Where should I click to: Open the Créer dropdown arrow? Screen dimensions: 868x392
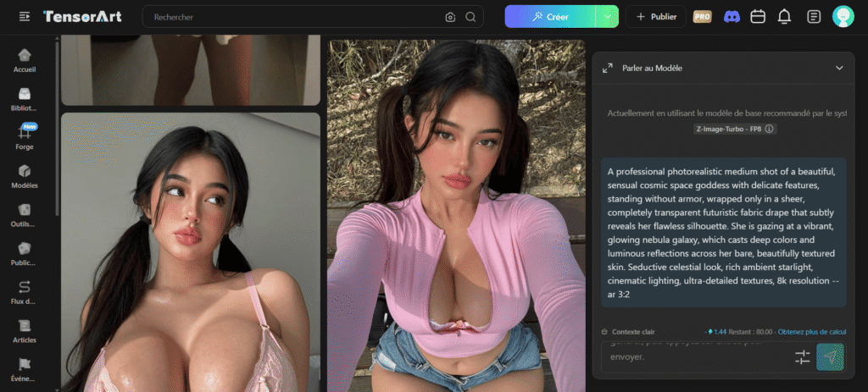(x=607, y=17)
